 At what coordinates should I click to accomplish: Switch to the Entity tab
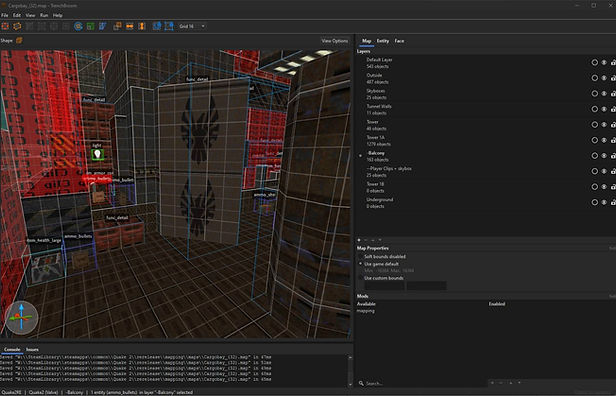[383, 41]
